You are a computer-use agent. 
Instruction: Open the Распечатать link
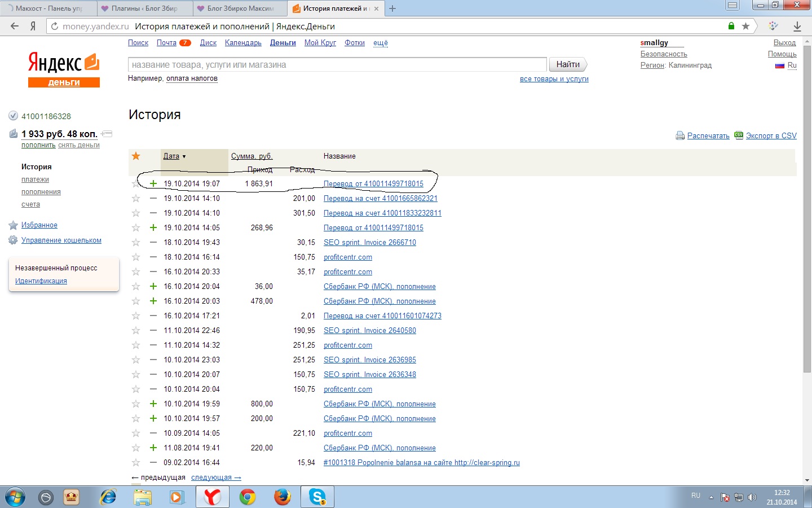[708, 136]
